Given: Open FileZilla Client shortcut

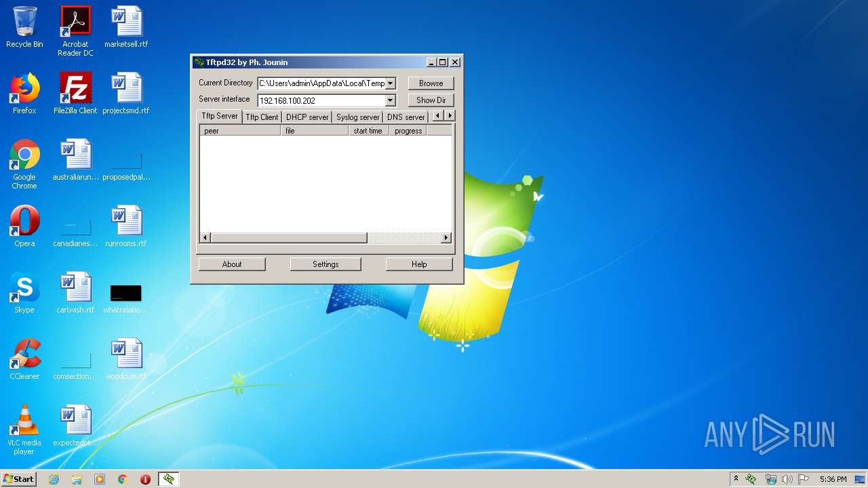Looking at the screenshot, I should 75,94.
